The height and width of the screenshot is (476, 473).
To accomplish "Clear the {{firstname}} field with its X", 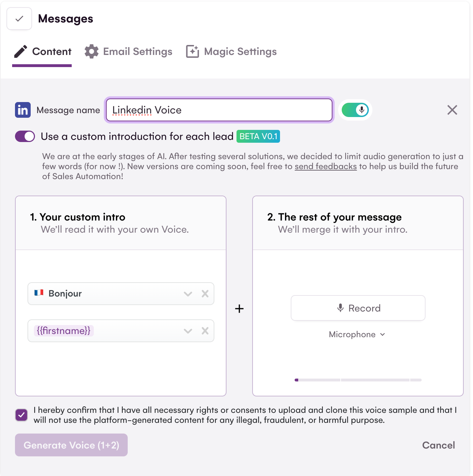I will tap(205, 331).
